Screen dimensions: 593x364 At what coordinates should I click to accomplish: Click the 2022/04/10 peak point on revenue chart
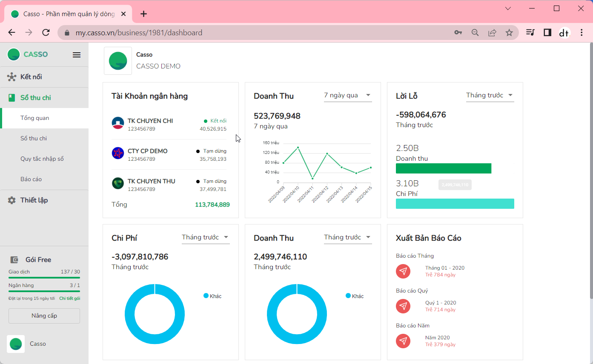(298, 148)
